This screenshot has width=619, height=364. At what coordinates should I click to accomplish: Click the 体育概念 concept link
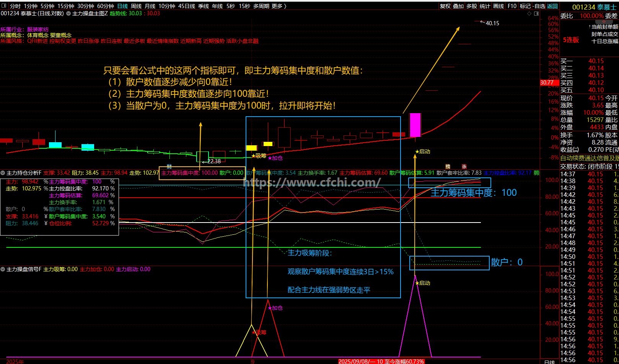coord(38,35)
